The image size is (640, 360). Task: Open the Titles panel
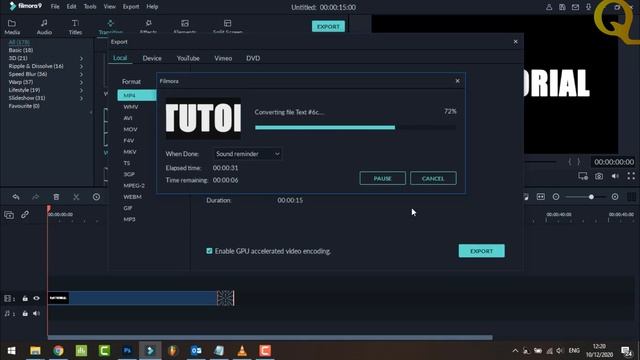75,27
